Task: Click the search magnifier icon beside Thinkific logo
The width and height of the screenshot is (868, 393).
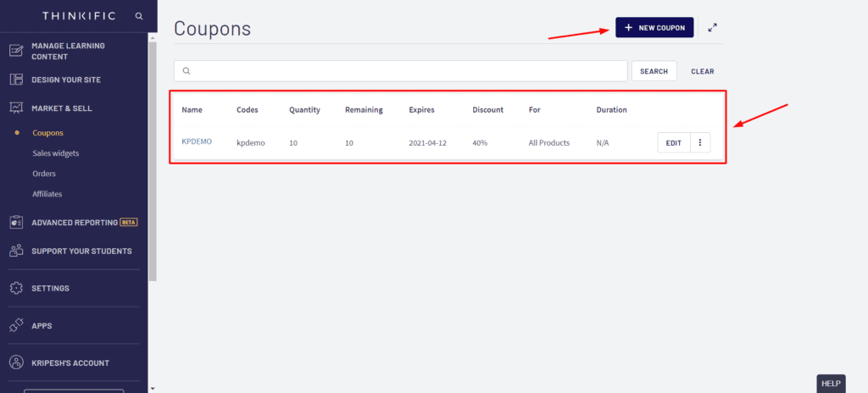Action: pyautogui.click(x=139, y=16)
